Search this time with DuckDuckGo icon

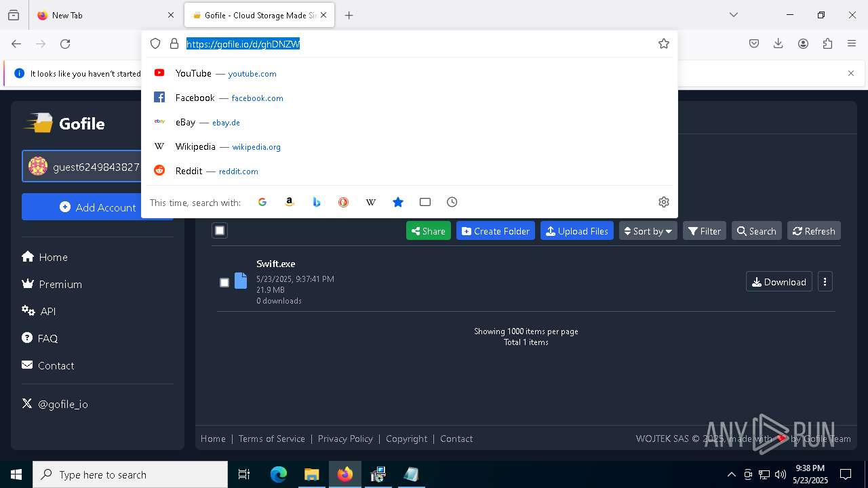[344, 202]
